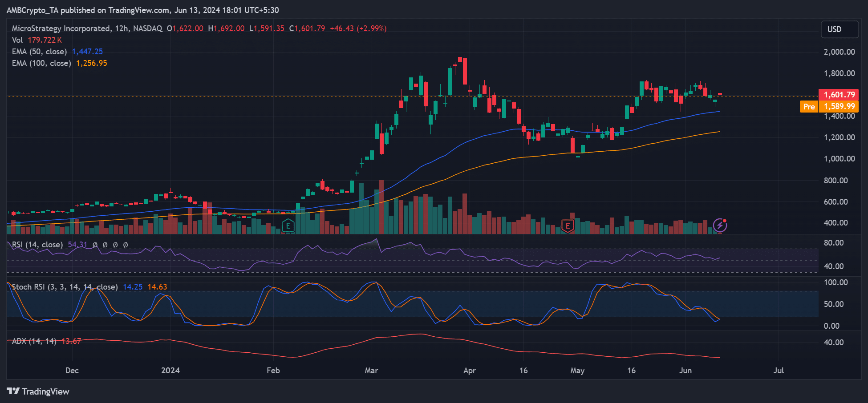This screenshot has width=868, height=403.
Task: Click the teal earnings E marker
Action: coord(288,226)
